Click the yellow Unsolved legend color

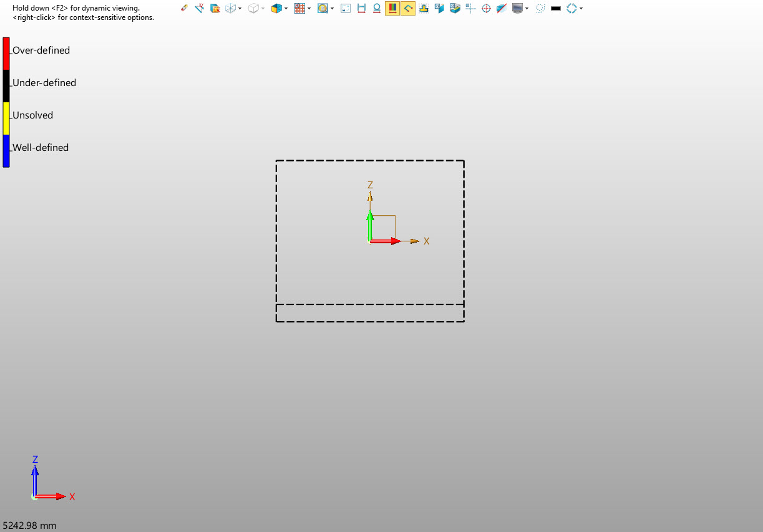tap(6, 118)
